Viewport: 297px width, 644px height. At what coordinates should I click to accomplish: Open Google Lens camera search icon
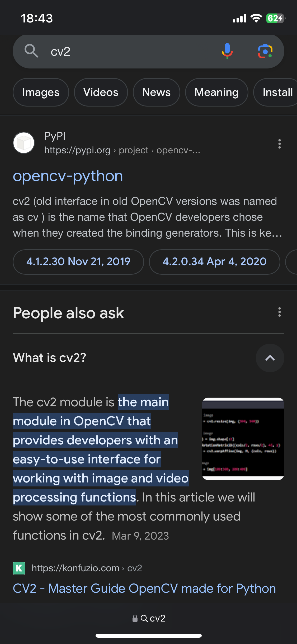tap(265, 51)
